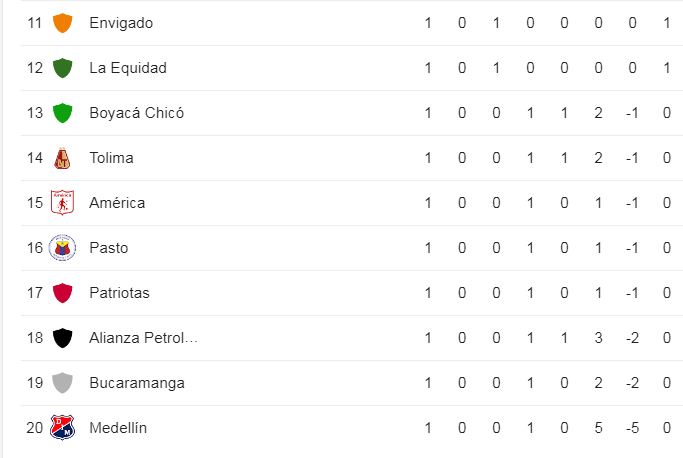Click the orange Envigado shield crest
The height and width of the screenshot is (458, 683).
[62, 23]
